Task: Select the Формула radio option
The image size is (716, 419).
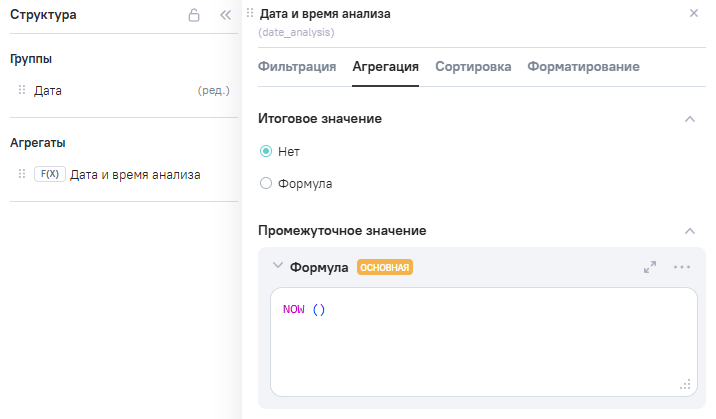Action: tap(266, 184)
